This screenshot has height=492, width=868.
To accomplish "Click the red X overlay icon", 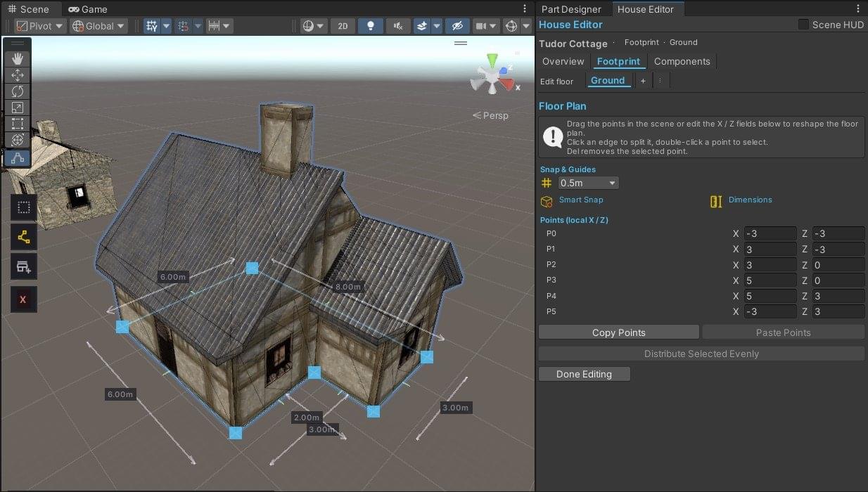I will coord(23,299).
